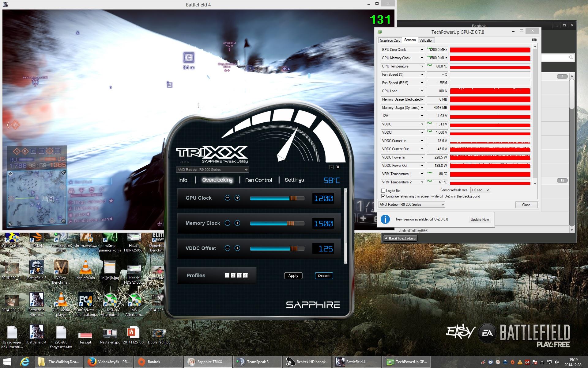Open fesz.gif desktop file
The image size is (588, 368).
85,337
